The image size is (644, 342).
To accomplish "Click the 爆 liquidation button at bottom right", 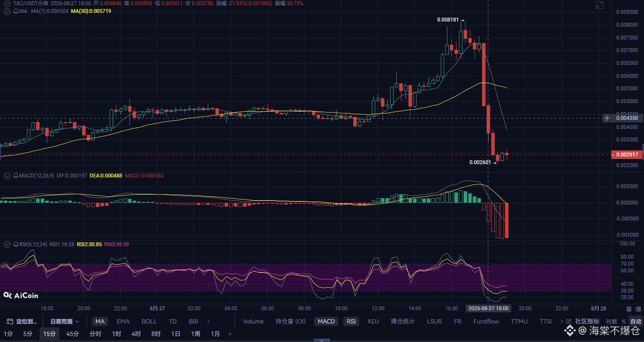I will (x=638, y=309).
